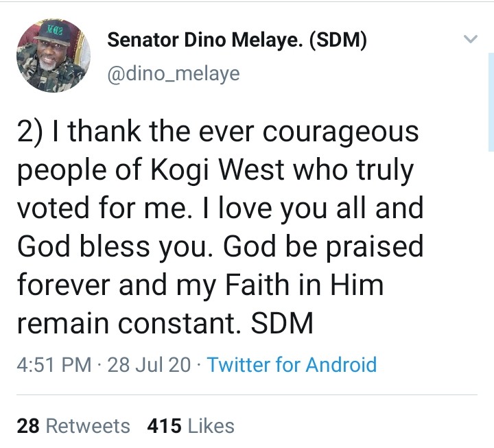Viewport: 494px width, 448px height.
Task: Click the word "Retweets" below the tweet
Action: 87,426
